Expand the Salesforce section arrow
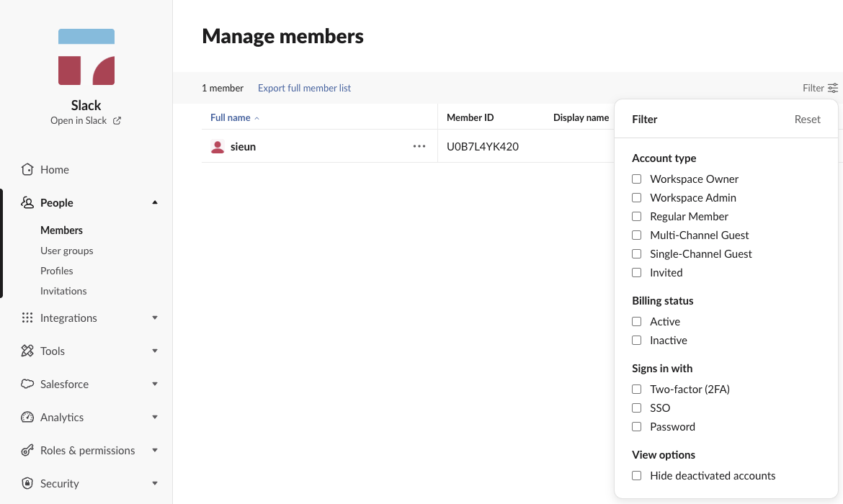 coord(155,384)
